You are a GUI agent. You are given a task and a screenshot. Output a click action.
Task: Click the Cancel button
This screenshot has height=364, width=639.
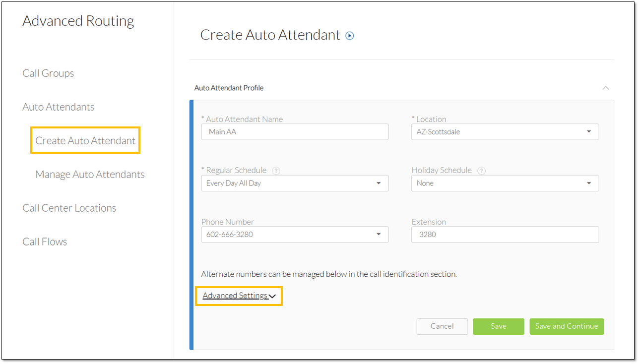click(442, 326)
